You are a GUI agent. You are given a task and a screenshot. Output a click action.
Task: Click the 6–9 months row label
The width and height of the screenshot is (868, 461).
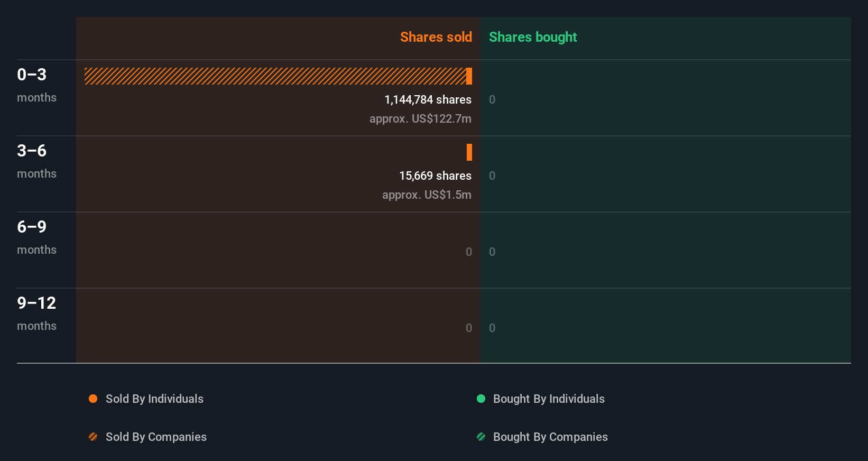[x=36, y=237]
